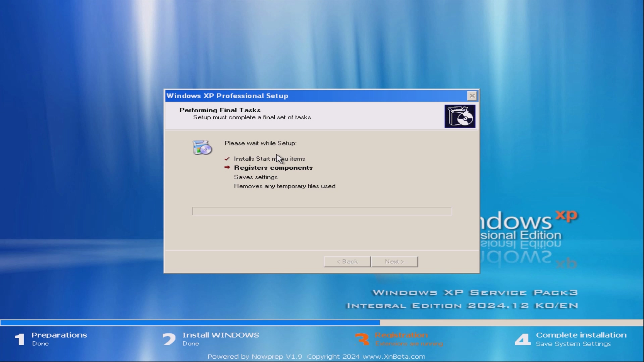The image size is (644, 362).
Task: Click the colorful installer disc icon
Action: 202,147
